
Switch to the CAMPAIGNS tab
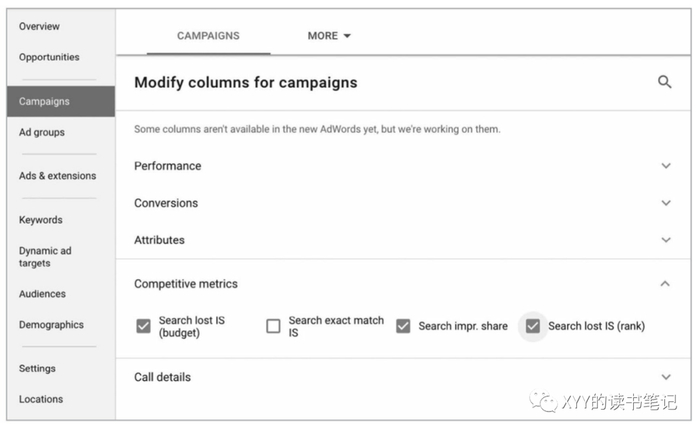pos(208,36)
